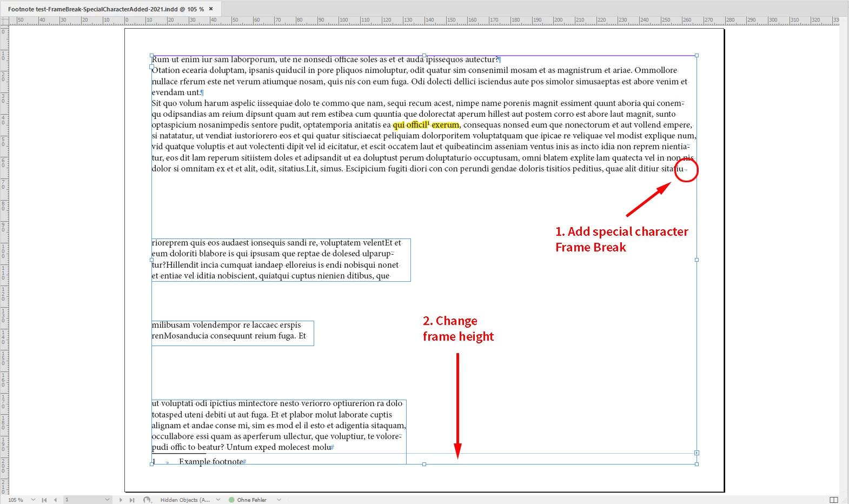The height and width of the screenshot is (504, 849).
Task: Click the "Example footnote" text
Action: pyautogui.click(x=211, y=461)
